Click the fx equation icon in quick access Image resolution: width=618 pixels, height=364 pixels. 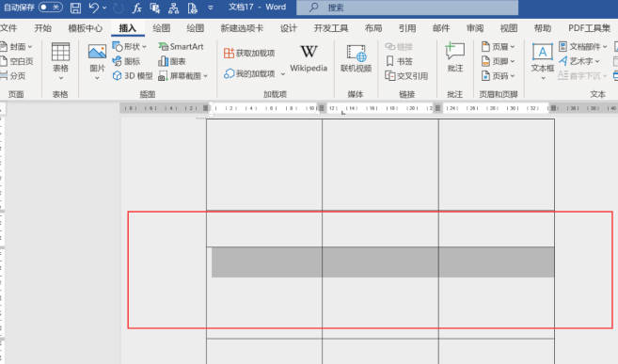pyautogui.click(x=136, y=8)
